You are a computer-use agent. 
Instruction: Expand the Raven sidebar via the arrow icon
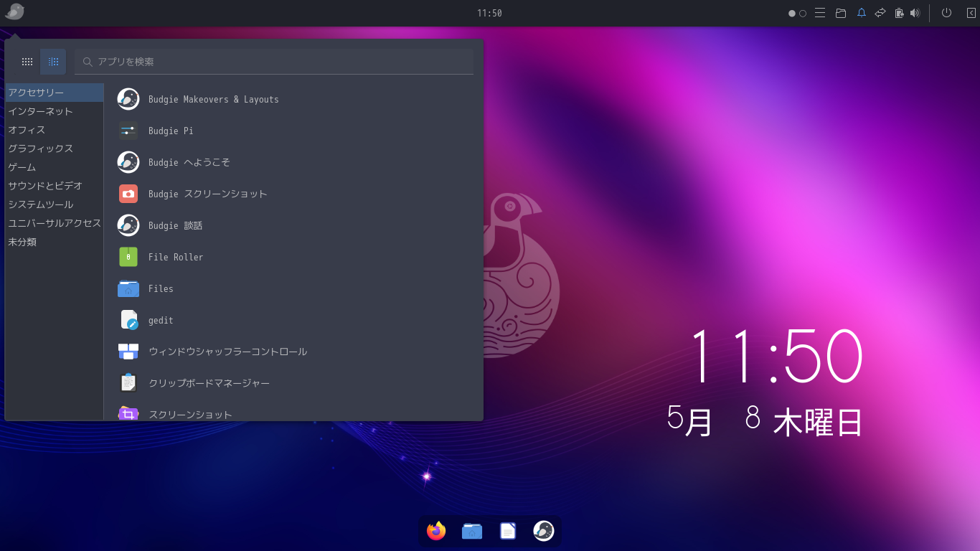[971, 12]
